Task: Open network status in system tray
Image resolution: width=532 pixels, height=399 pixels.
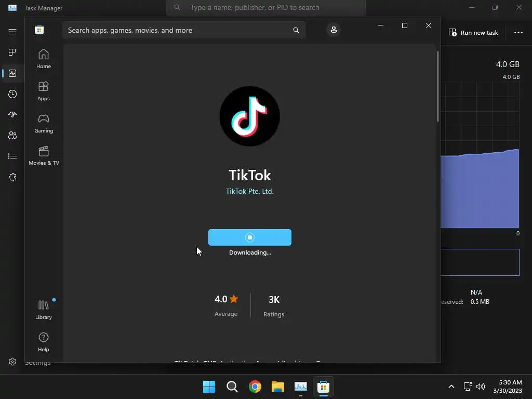Action: point(468,387)
